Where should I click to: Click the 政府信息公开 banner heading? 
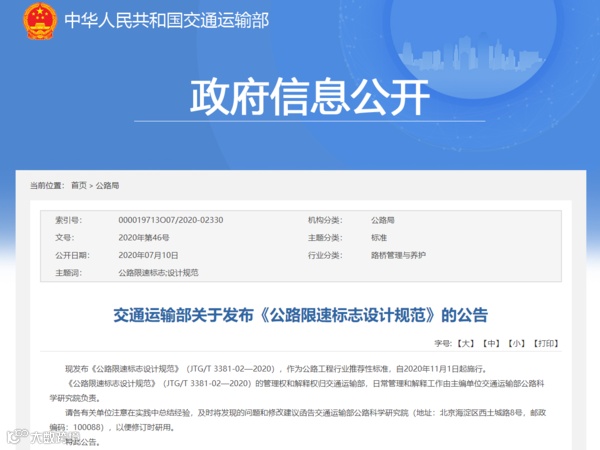click(310, 96)
